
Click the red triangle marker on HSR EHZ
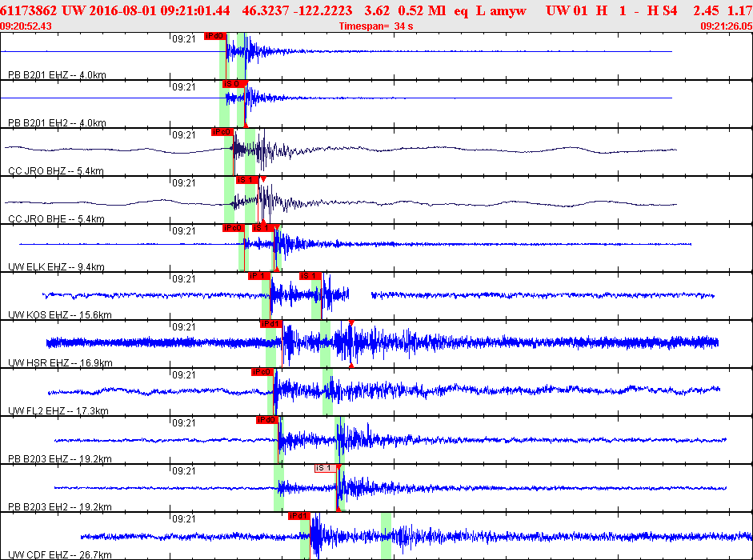pyautogui.click(x=351, y=323)
